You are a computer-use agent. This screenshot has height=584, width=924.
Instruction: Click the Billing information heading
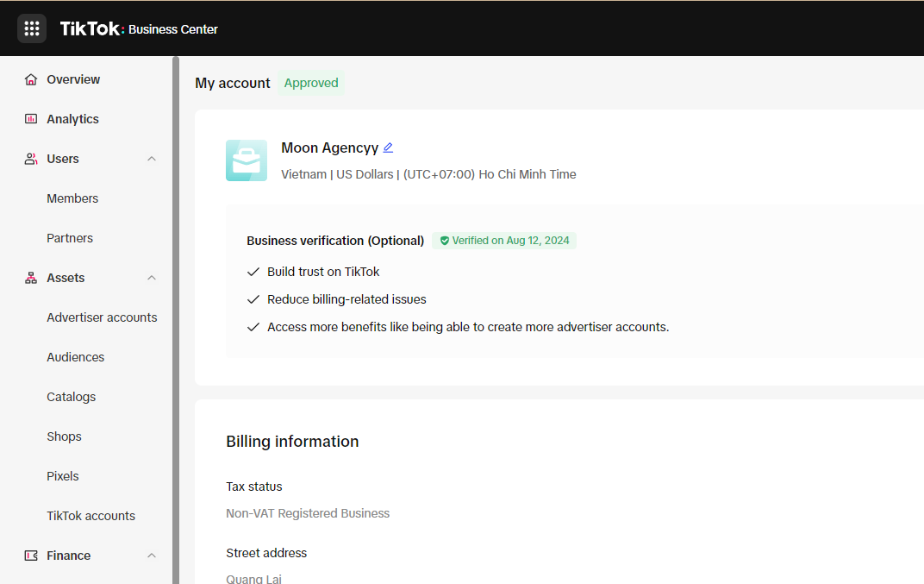[x=292, y=442]
